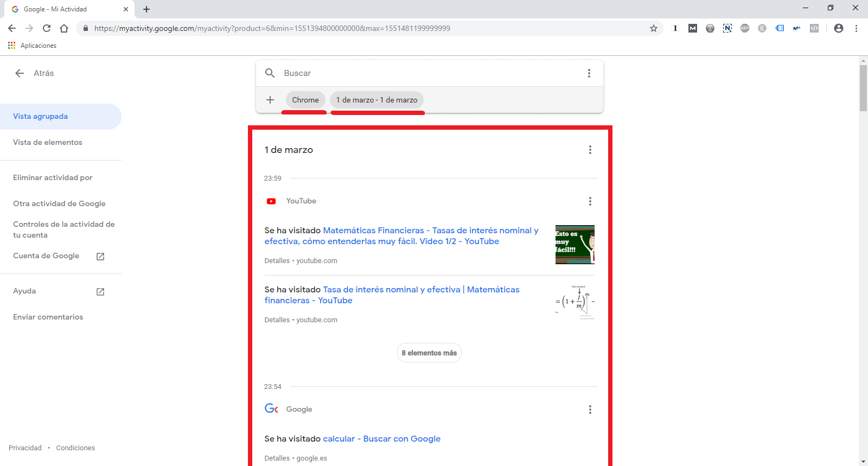Open the Privacidad link
The image size is (868, 466).
tap(25, 448)
